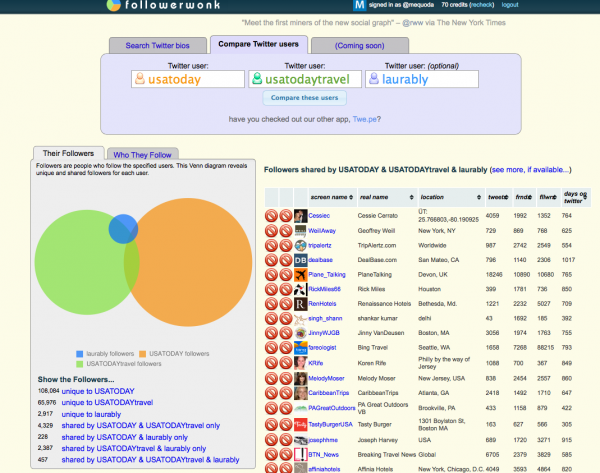Click the RenHotels R avatar
600x473 pixels.
click(300, 304)
